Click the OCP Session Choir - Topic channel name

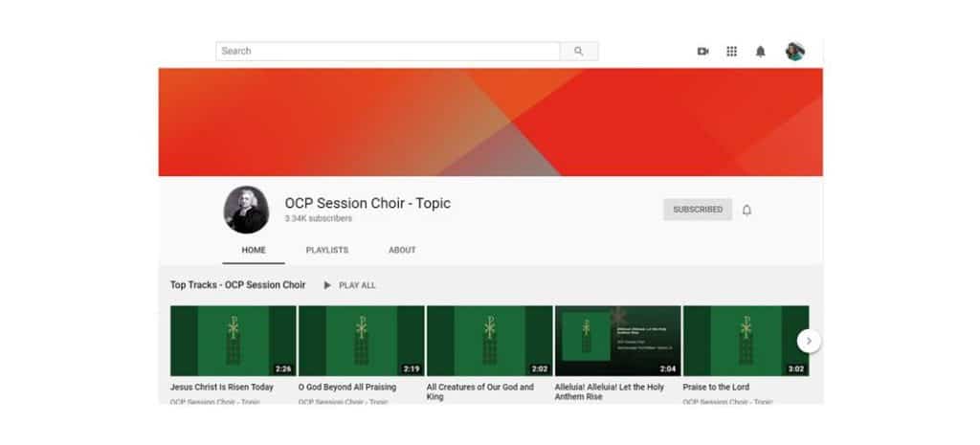click(x=367, y=203)
